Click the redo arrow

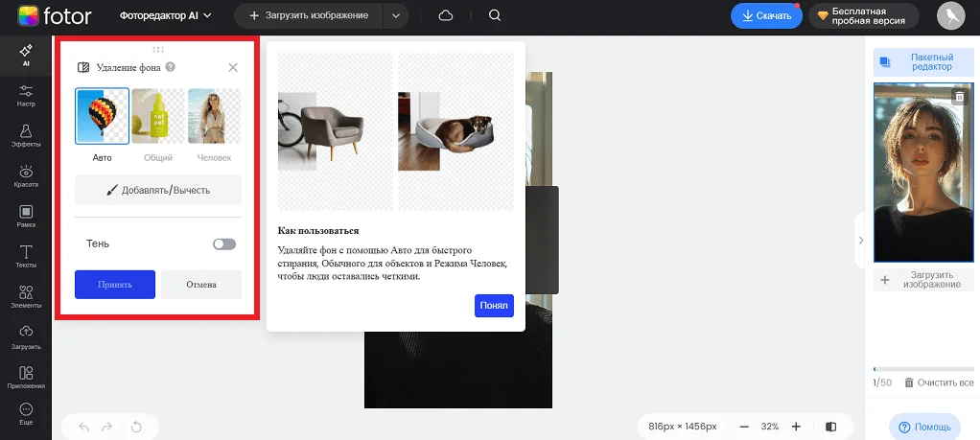(106, 427)
